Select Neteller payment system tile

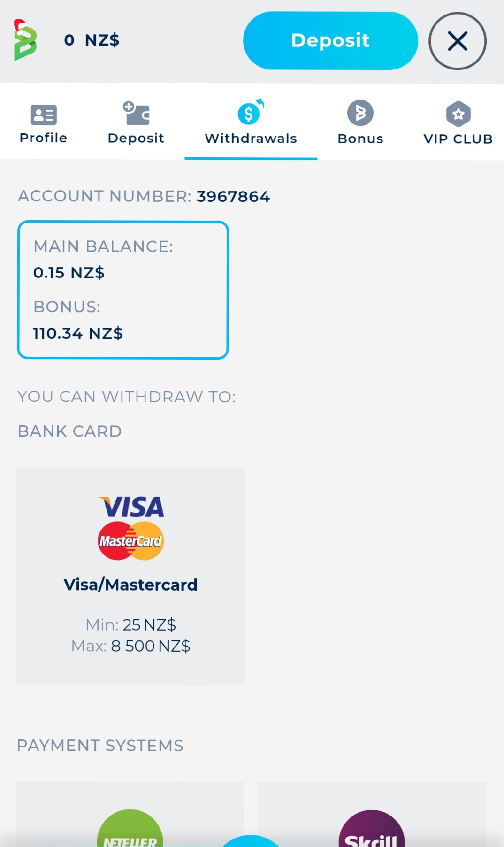tap(130, 814)
